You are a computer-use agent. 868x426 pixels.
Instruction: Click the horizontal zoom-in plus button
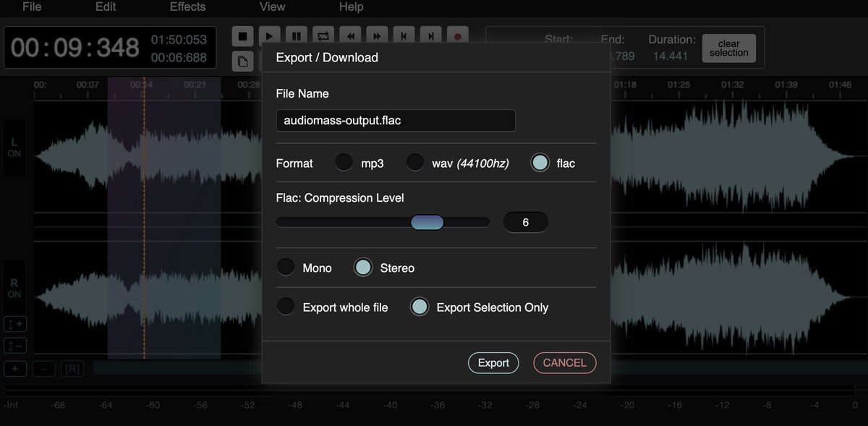pos(14,369)
